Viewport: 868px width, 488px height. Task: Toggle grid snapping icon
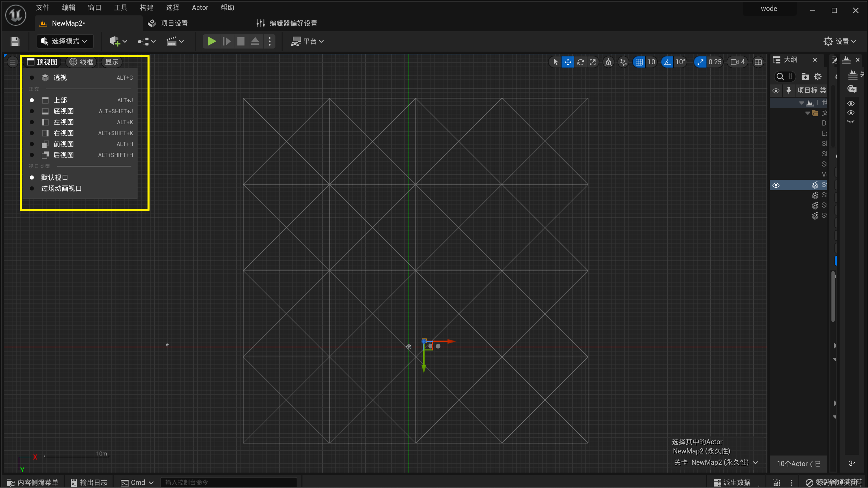639,62
